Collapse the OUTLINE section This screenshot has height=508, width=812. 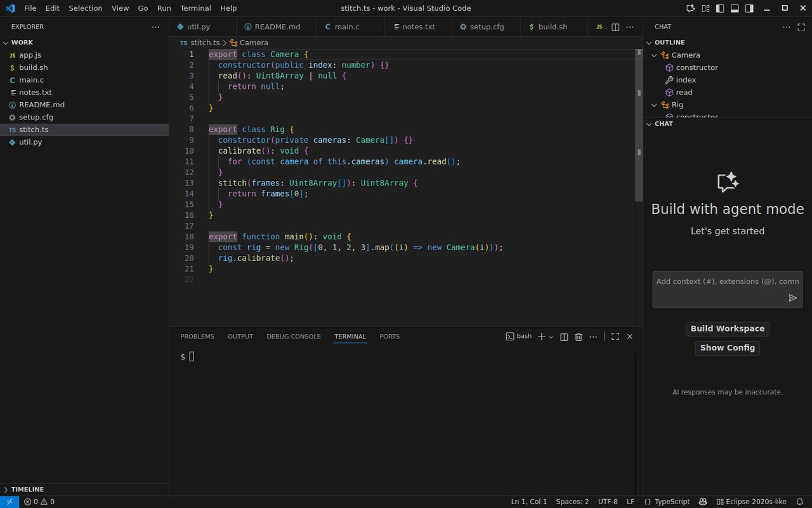728,43
